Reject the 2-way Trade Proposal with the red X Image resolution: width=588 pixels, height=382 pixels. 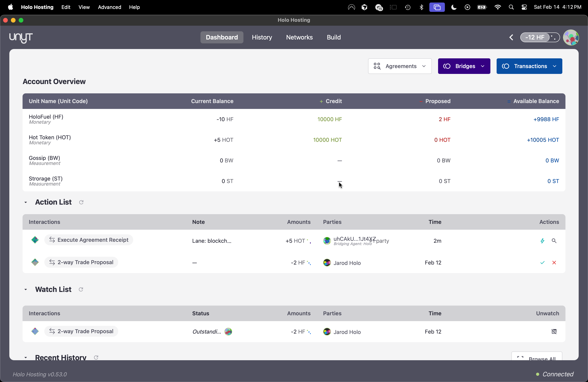click(x=554, y=263)
